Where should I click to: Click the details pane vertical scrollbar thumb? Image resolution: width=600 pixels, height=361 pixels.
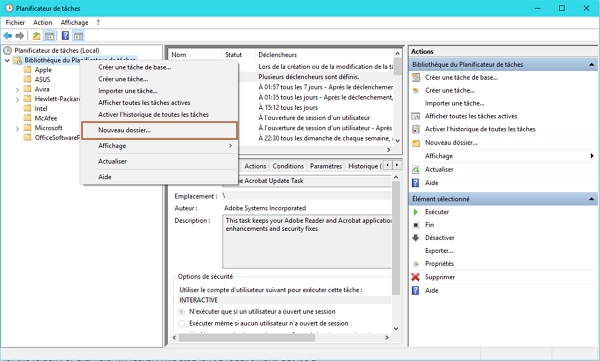click(396, 237)
